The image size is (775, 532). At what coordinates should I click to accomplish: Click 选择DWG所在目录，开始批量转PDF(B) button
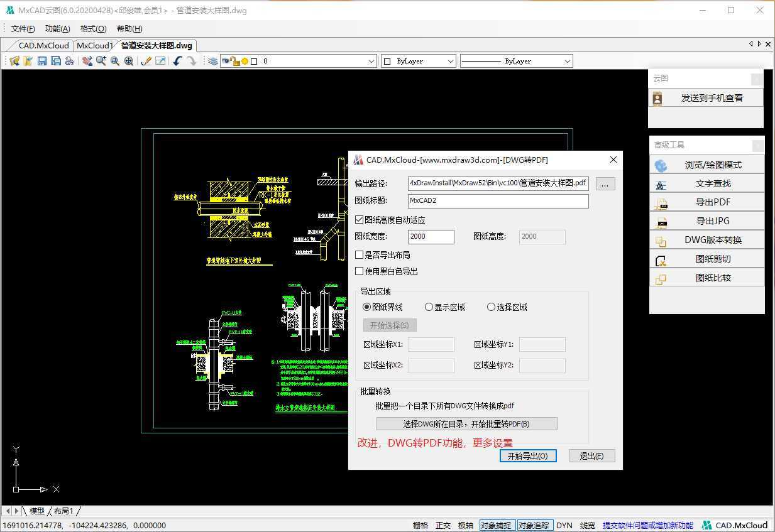(466, 424)
